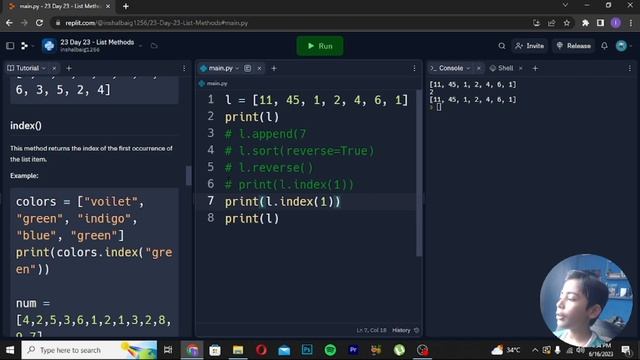Expand the main.py tab chevron

tap(237, 68)
